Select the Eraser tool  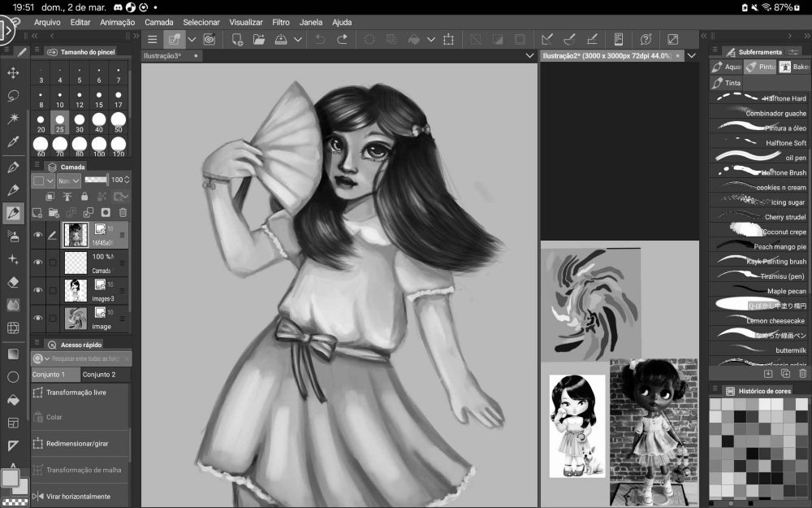(13, 282)
